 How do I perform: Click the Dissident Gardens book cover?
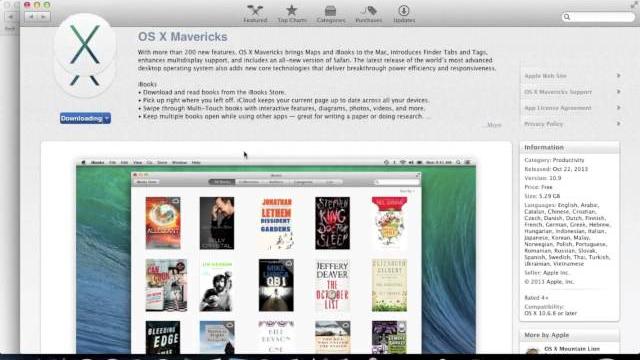pos(276,223)
